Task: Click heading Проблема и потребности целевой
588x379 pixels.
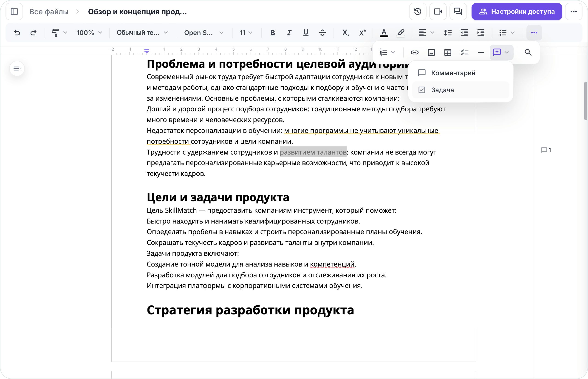Action: tap(277, 64)
